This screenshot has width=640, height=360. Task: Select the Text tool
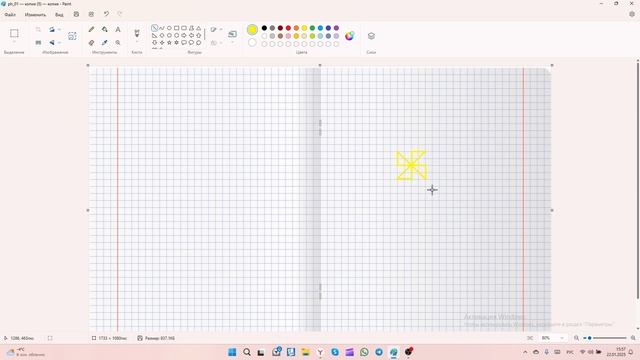(x=118, y=29)
